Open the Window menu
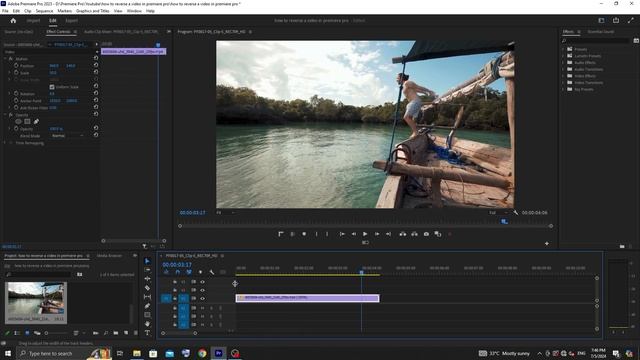The height and width of the screenshot is (360, 640). click(x=134, y=11)
